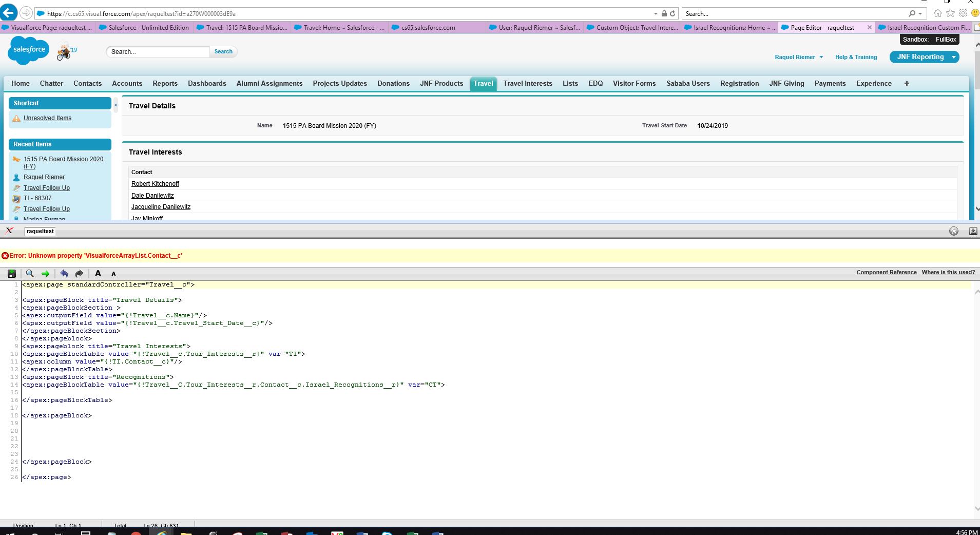Open the Component Reference link
The height and width of the screenshot is (535, 980).
[x=886, y=272]
